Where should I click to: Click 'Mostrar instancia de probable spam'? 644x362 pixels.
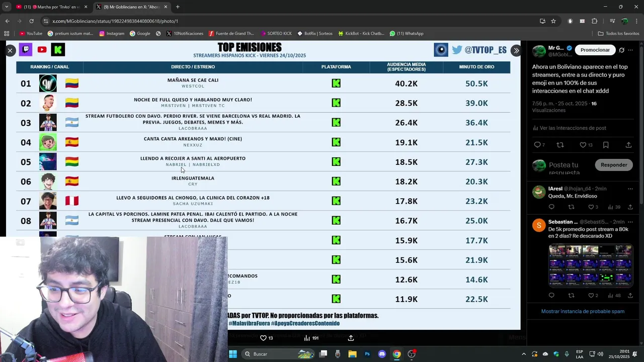pyautogui.click(x=583, y=311)
